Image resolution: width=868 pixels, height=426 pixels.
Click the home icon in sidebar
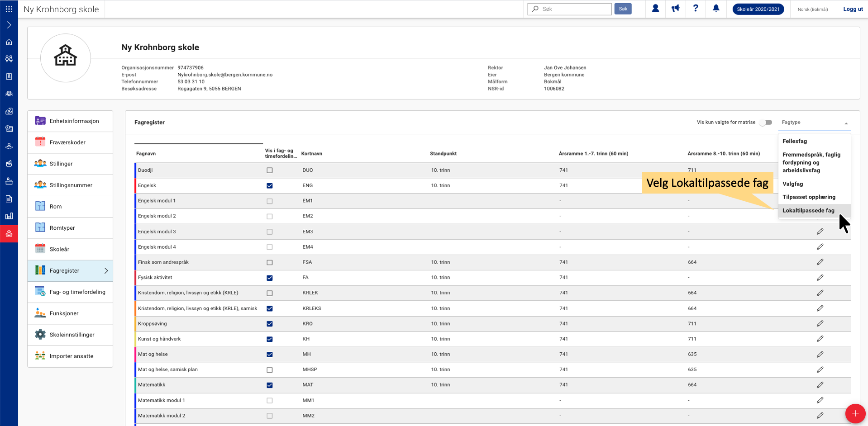pyautogui.click(x=9, y=42)
